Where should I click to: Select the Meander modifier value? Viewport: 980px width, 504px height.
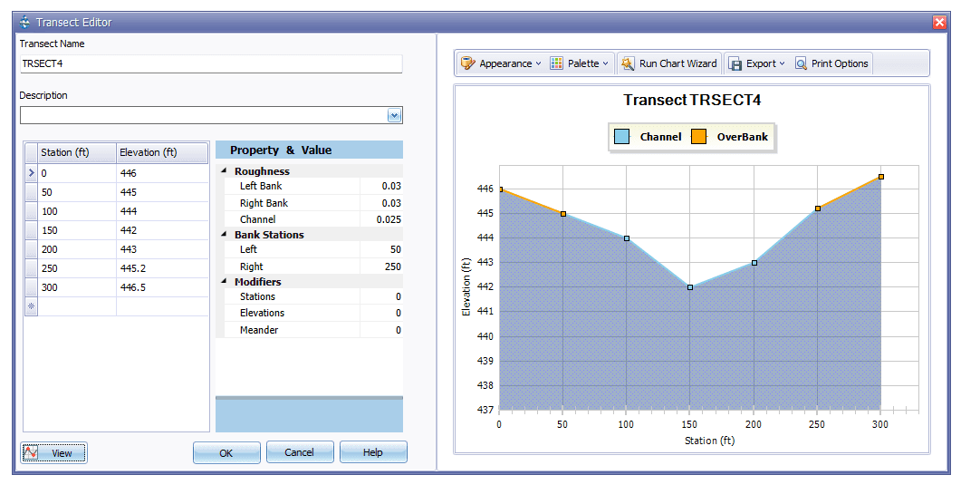coord(381,330)
